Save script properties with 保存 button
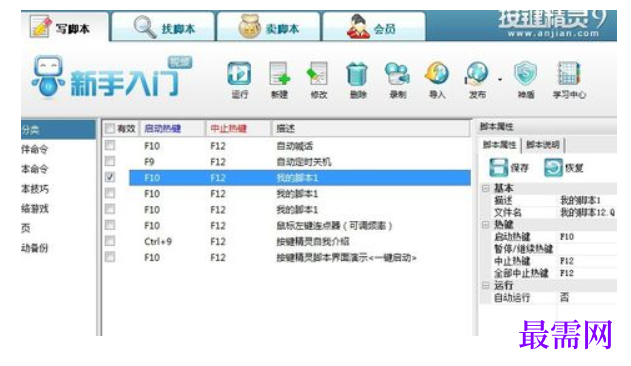The image size is (631, 366). click(x=509, y=167)
